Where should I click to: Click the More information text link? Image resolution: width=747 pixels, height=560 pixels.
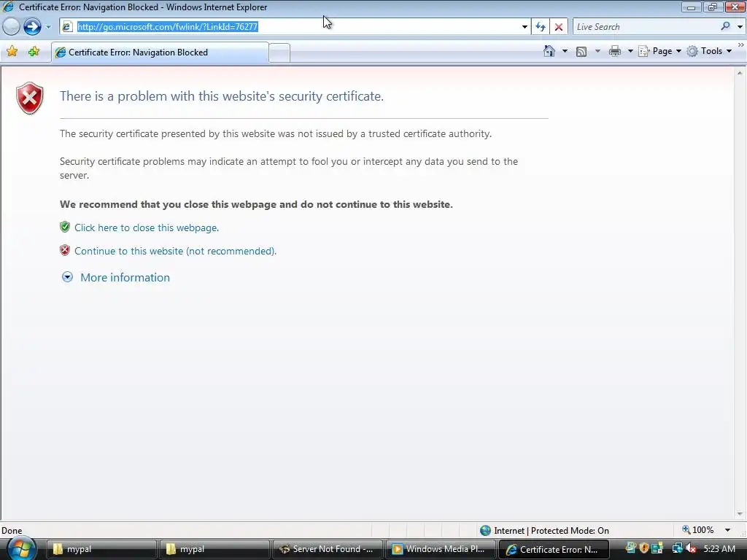tap(125, 277)
